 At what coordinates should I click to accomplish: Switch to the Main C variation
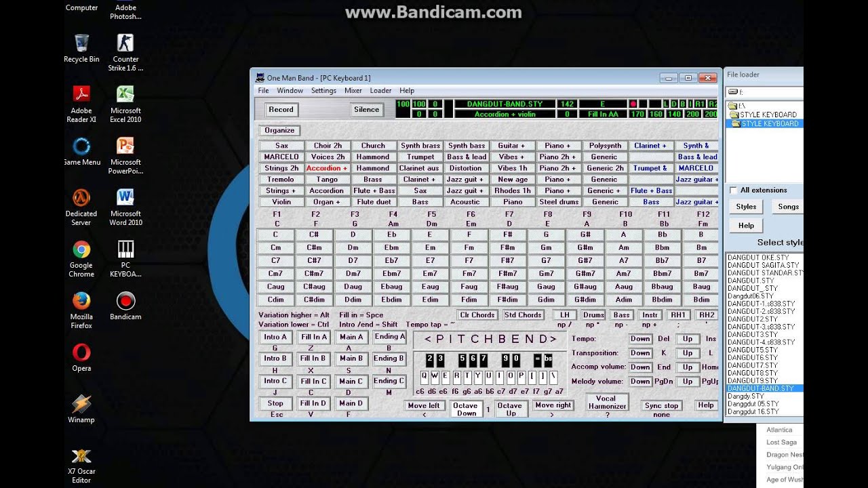click(351, 381)
